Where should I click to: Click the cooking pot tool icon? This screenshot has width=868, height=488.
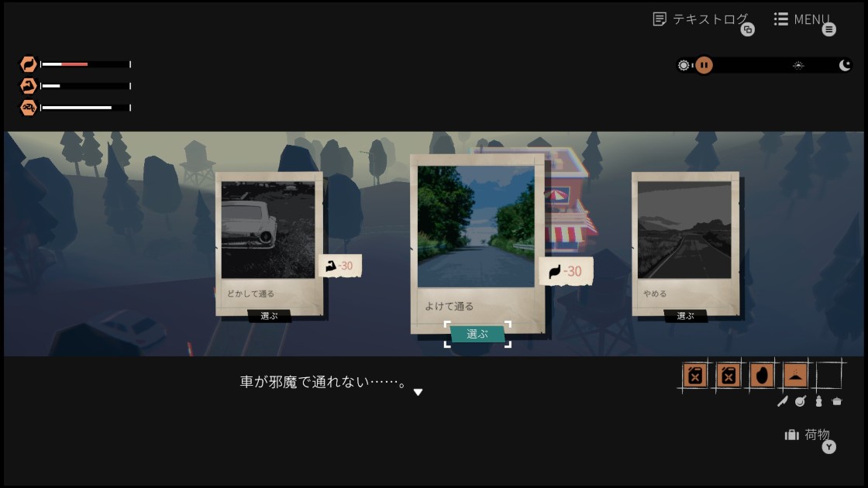837,402
